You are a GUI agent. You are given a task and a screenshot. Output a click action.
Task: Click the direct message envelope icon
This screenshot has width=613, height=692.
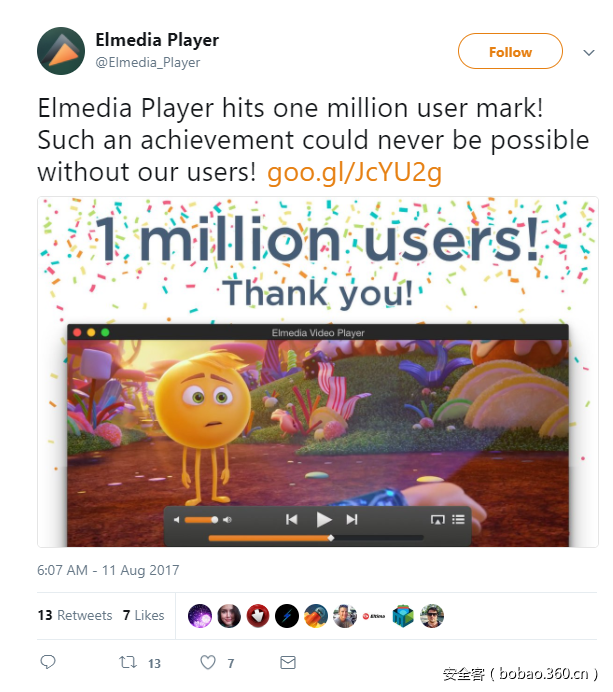point(288,662)
